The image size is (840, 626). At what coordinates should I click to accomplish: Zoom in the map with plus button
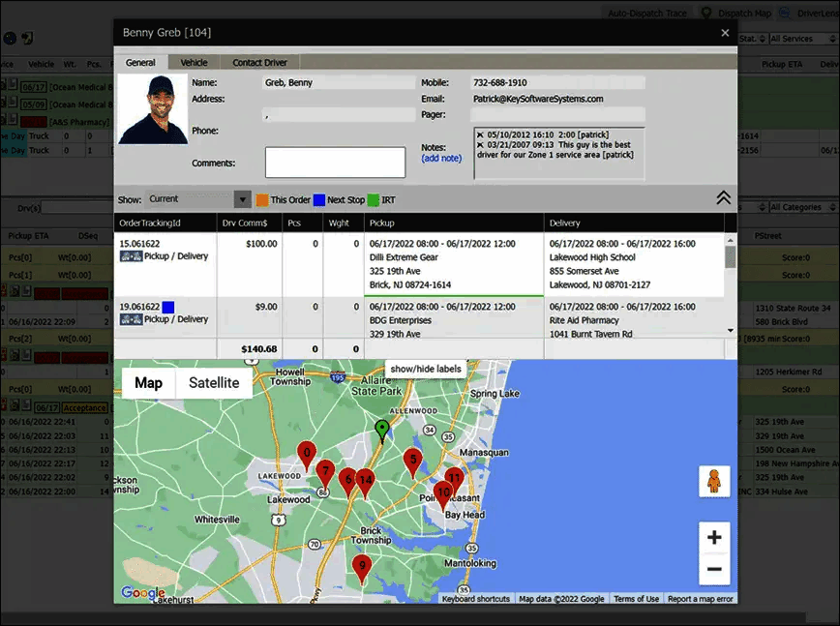[713, 538]
